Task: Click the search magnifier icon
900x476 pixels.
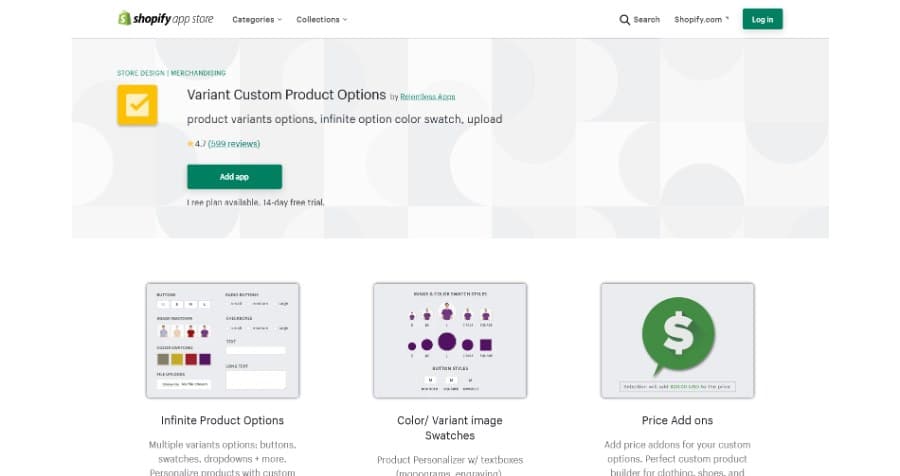Action: tap(625, 19)
